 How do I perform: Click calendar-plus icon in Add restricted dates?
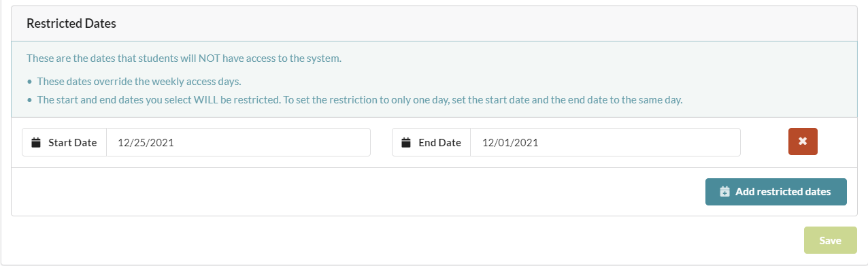pos(725,192)
